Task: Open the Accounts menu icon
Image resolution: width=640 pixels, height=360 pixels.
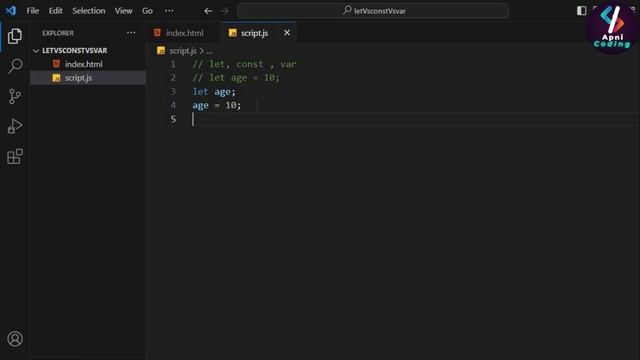Action: tap(15, 339)
